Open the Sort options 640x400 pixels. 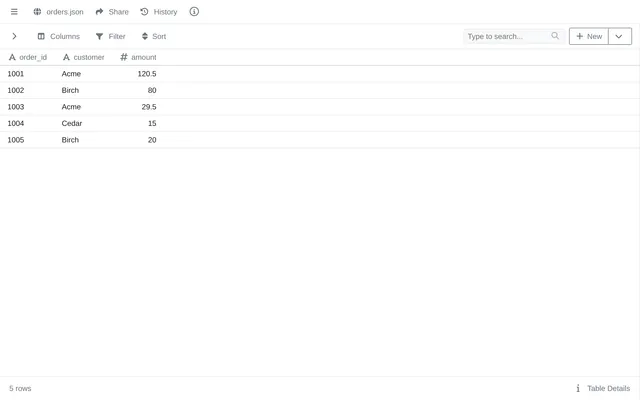tap(154, 36)
